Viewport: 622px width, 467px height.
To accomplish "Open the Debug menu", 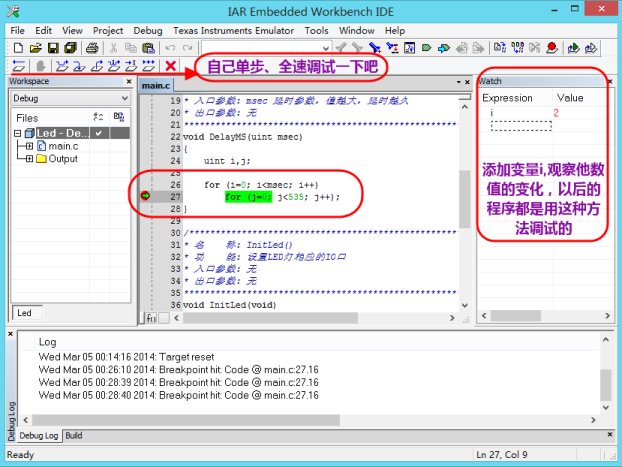I will point(148,31).
